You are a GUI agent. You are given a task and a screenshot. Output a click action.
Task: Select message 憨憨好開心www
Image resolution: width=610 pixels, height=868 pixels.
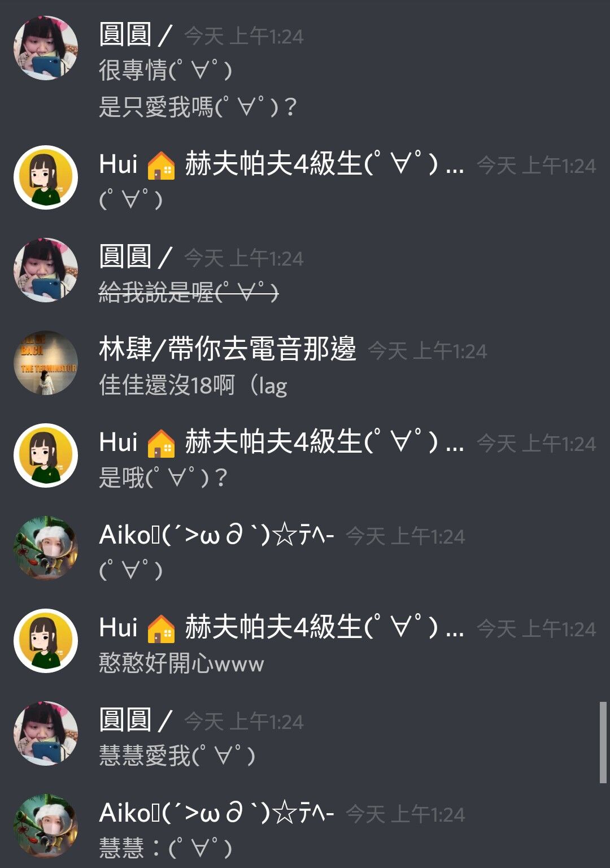point(181,663)
